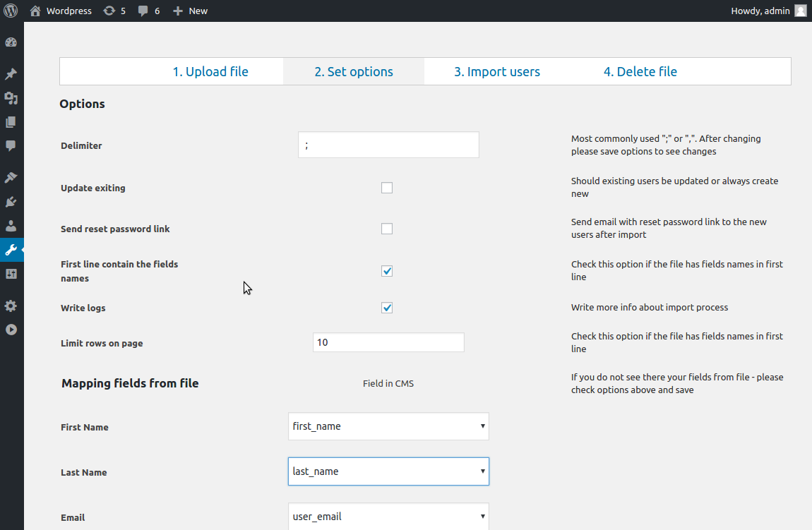The width and height of the screenshot is (812, 530).
Task: Enable the Send reset password link checkbox
Action: pyautogui.click(x=387, y=229)
